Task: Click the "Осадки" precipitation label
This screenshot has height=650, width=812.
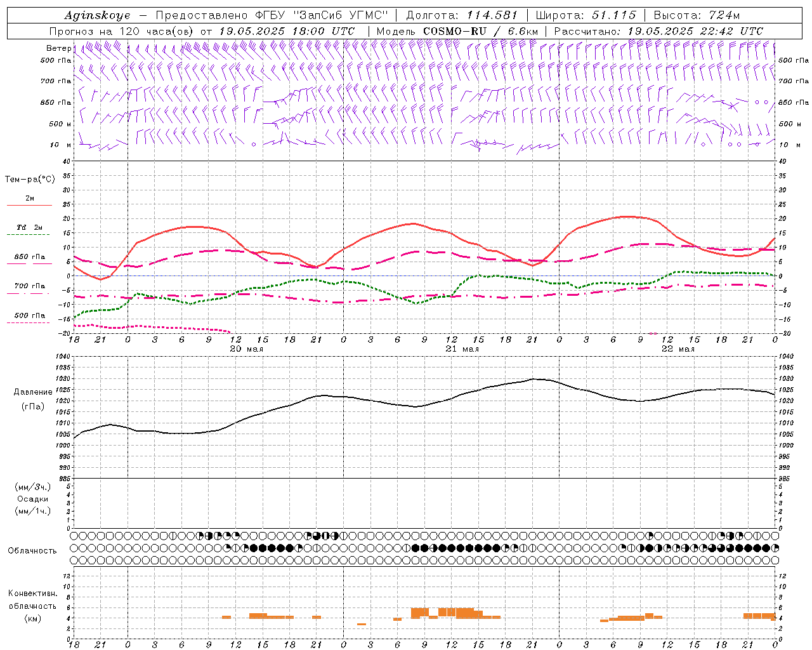Action: coord(33,499)
